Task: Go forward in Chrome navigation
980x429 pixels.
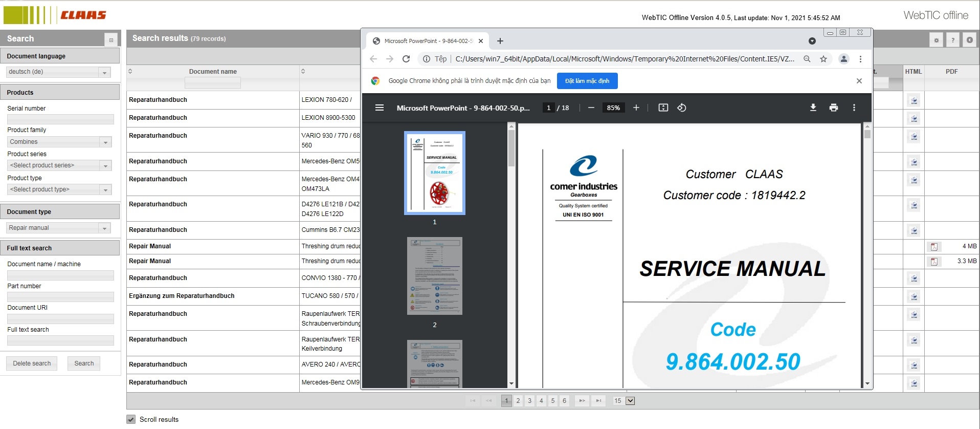Action: click(390, 59)
